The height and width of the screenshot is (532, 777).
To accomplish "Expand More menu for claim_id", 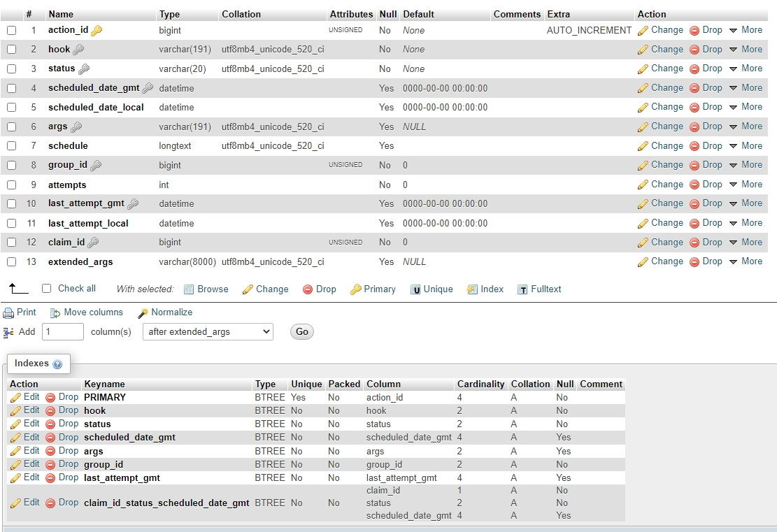I will click(746, 243).
